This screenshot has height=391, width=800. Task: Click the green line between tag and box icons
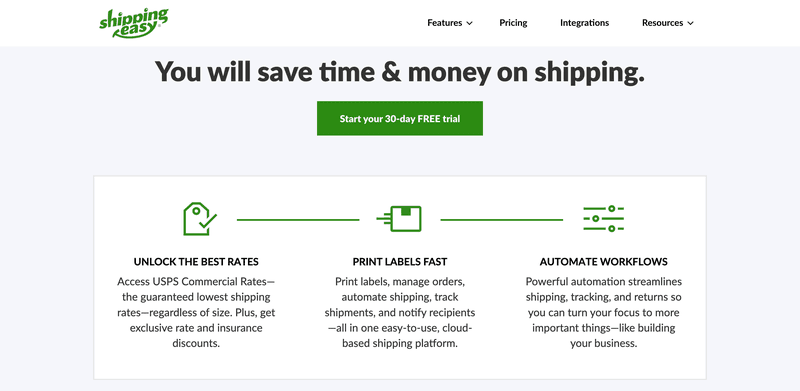298,220
